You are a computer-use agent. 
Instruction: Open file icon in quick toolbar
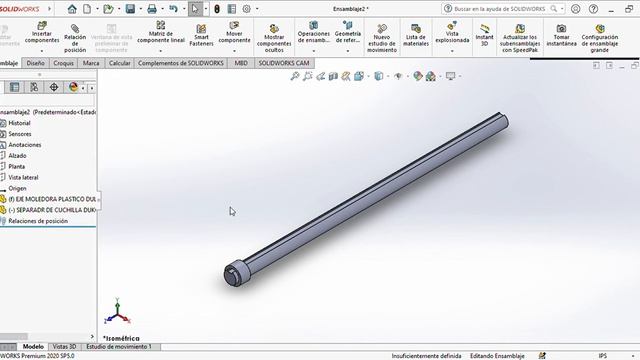(x=108, y=9)
